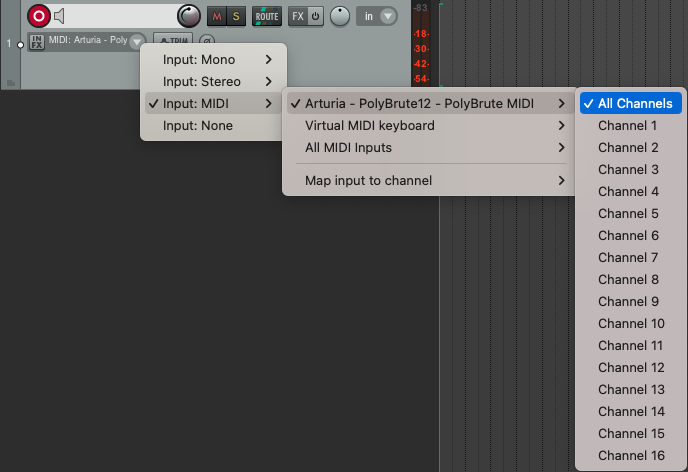This screenshot has height=472, width=688.
Task: Select the Input: MIDI menu entry
Action: coord(213,104)
